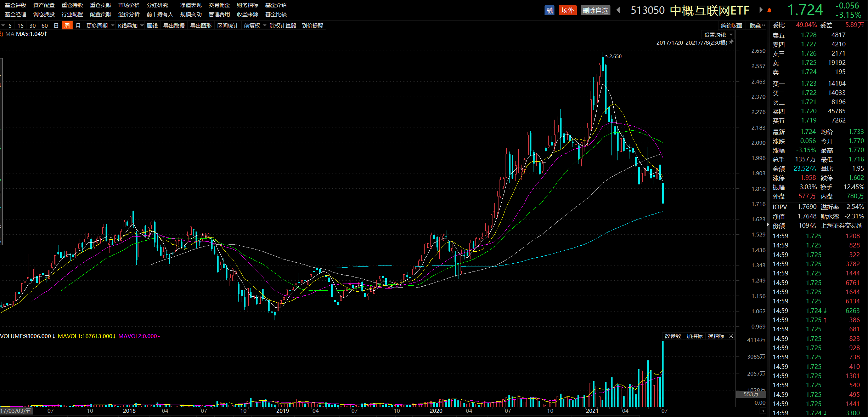
Task: Open 财务指标 tab
Action: pos(248,5)
